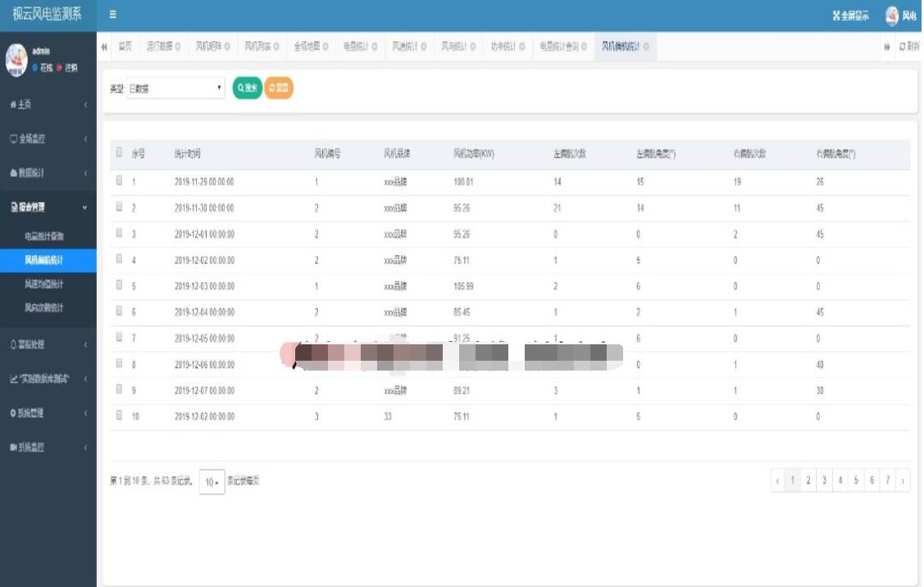The width and height of the screenshot is (924, 587).
Task: Check the checkbox for row 1
Action: pyautogui.click(x=119, y=180)
